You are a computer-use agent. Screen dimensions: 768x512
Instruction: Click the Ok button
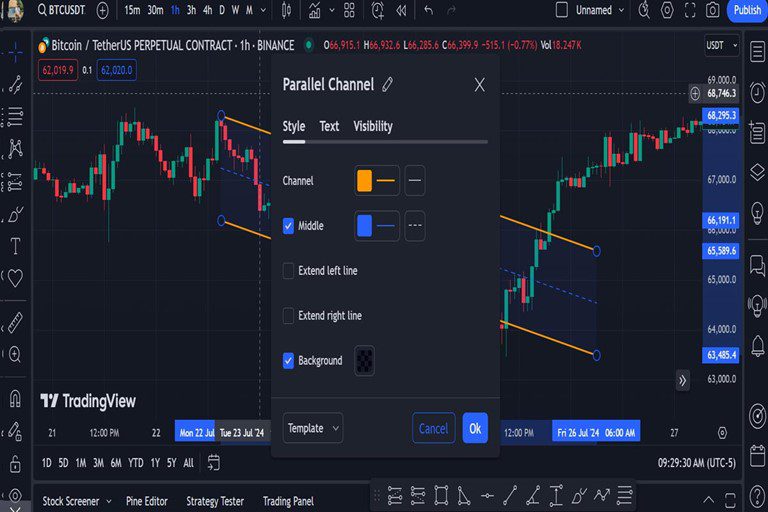click(x=475, y=428)
